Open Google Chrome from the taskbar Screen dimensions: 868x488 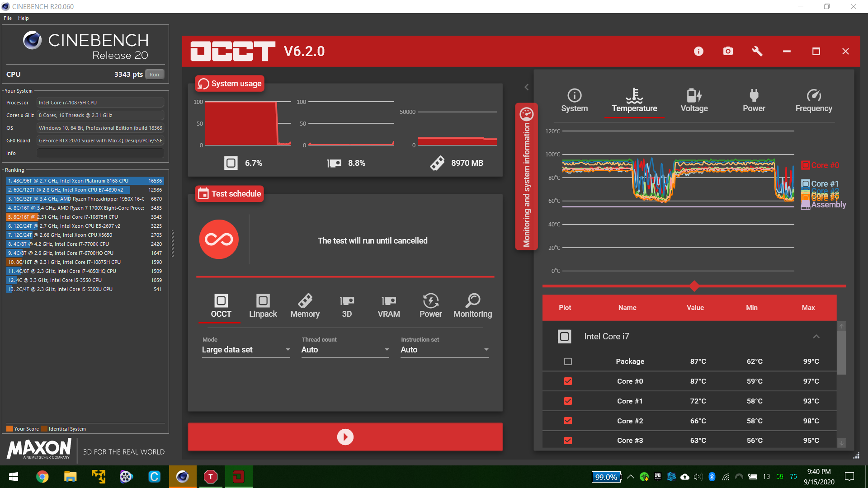[42, 477]
